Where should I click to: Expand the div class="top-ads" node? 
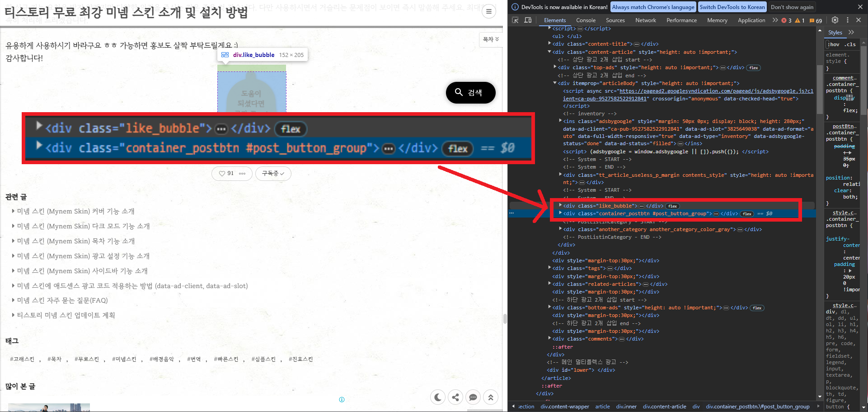click(x=555, y=67)
